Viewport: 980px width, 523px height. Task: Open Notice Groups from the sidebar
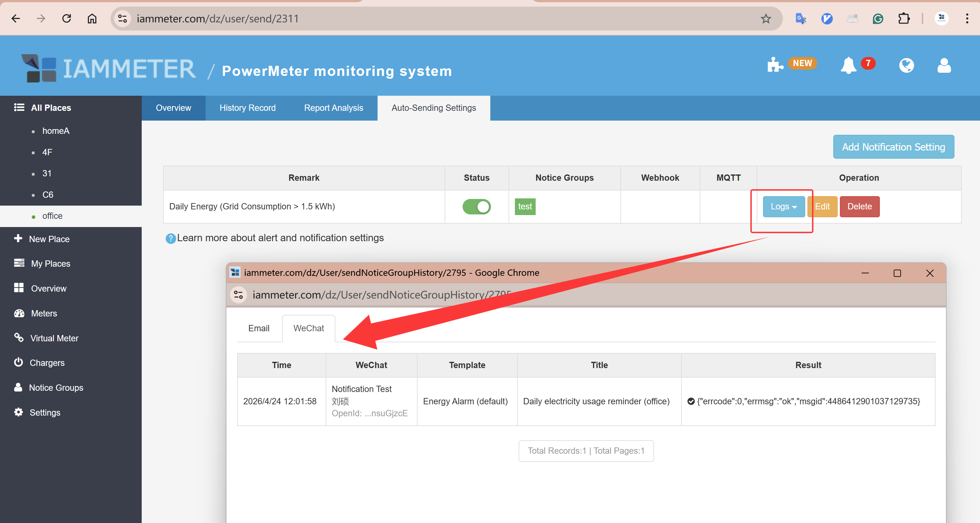tap(56, 387)
